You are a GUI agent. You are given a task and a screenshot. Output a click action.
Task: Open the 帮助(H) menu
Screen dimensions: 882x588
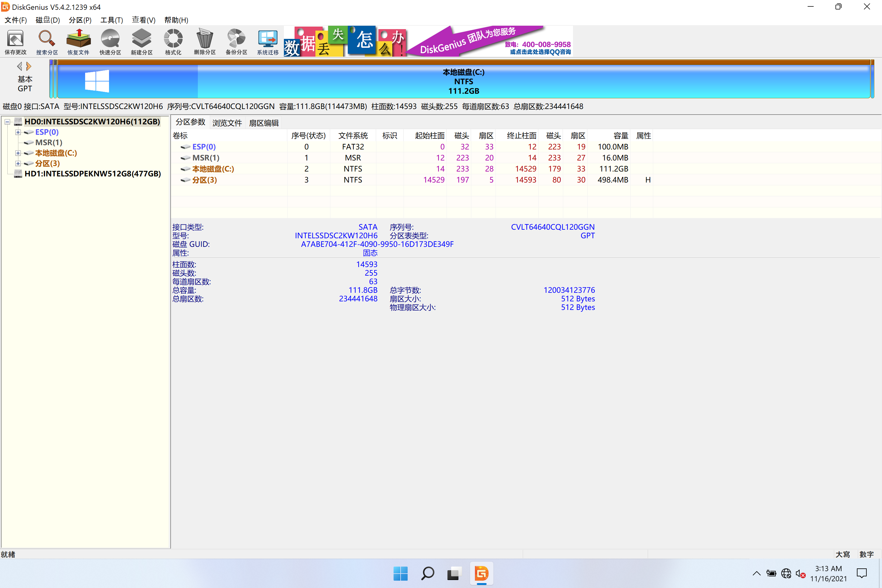(x=176, y=20)
